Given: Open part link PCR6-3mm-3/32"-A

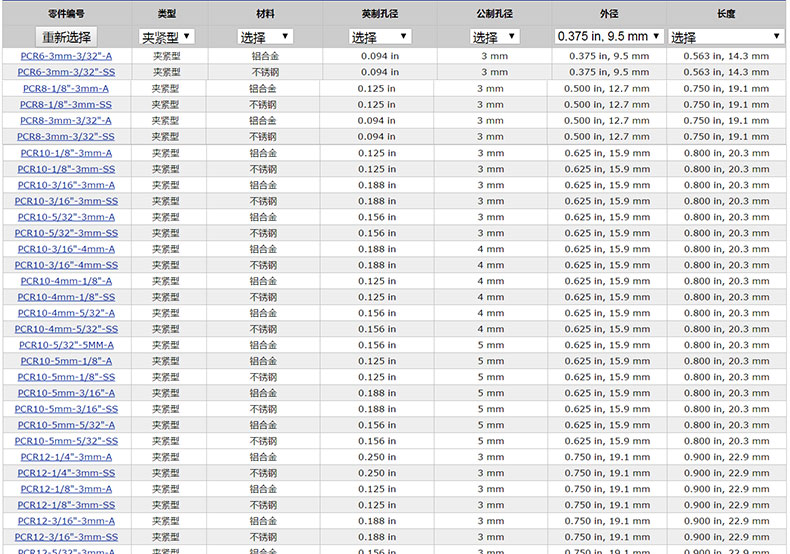Looking at the screenshot, I should [x=66, y=56].
